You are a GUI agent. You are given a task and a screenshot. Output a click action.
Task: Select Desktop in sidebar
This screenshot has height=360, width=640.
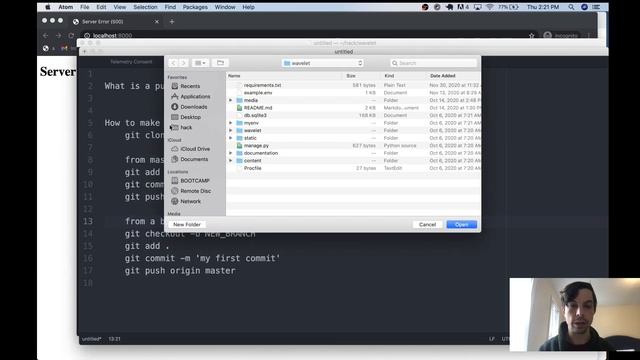(x=190, y=117)
